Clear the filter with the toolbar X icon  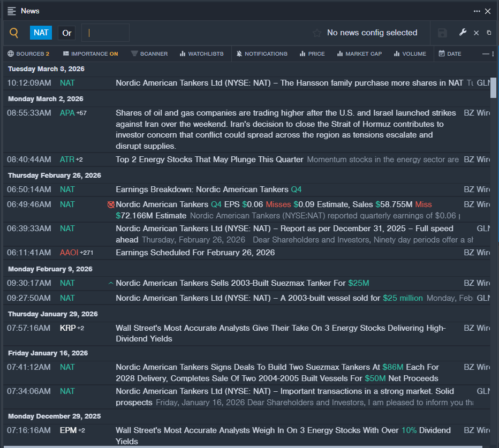click(476, 33)
